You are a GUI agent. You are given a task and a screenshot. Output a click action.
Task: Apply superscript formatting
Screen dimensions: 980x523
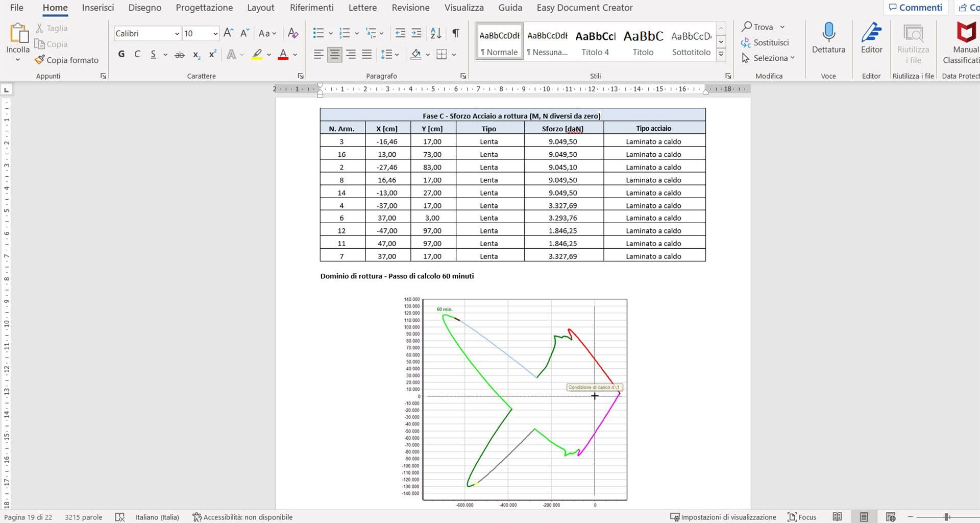point(212,54)
